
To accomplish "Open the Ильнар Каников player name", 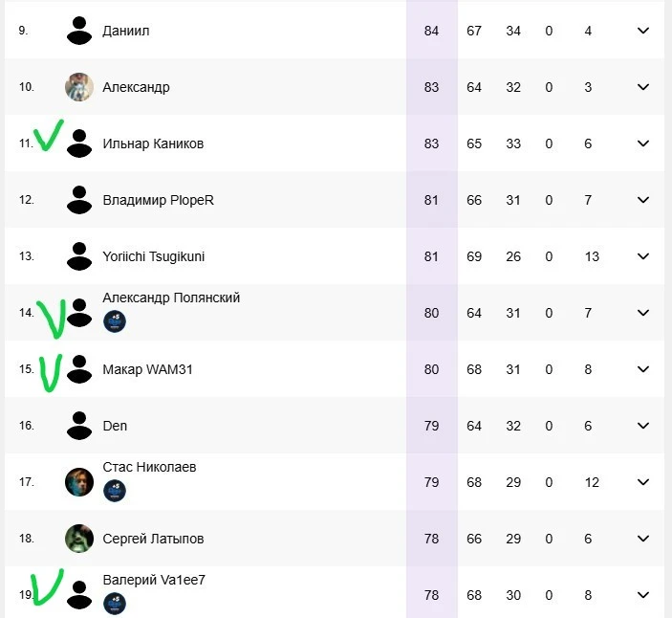I will click(x=153, y=143).
